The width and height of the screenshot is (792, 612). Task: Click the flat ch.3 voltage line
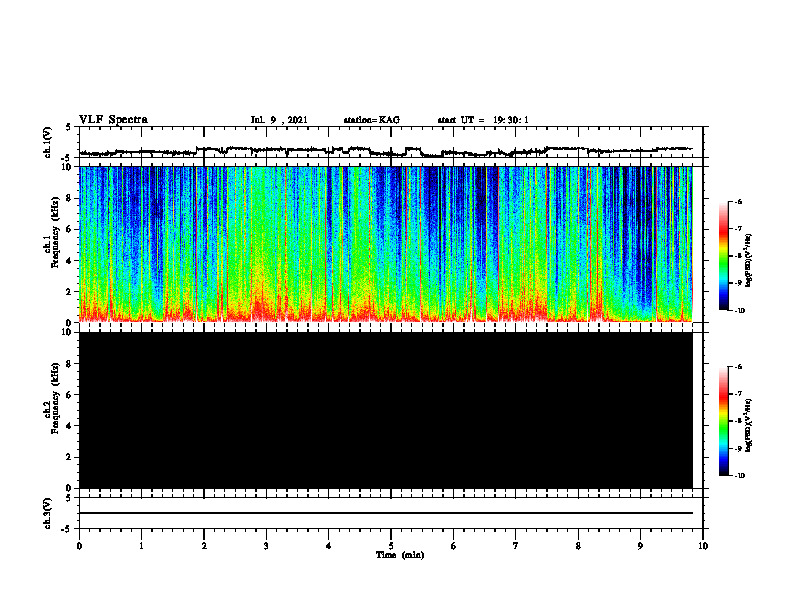click(386, 513)
